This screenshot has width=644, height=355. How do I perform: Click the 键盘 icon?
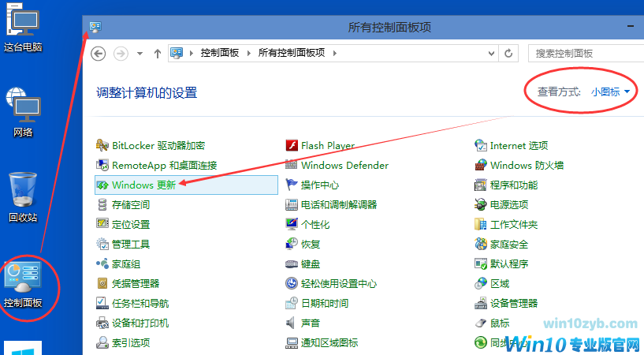point(292,263)
